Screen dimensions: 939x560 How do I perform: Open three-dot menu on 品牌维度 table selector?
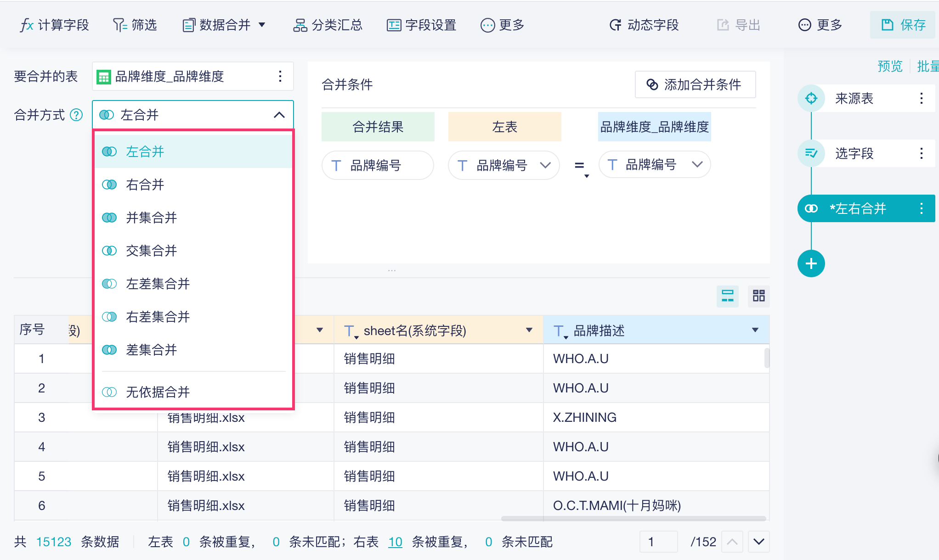(280, 76)
